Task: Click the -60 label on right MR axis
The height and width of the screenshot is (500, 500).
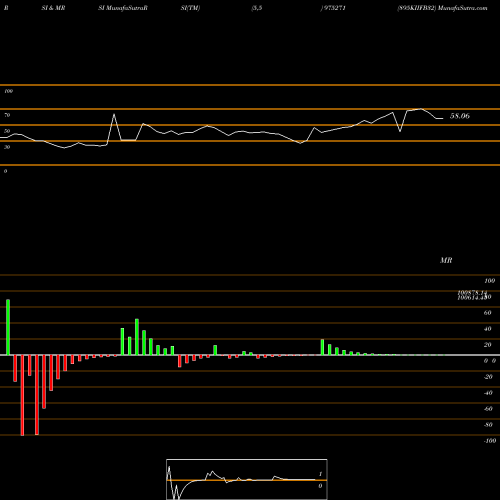Action: [x=488, y=409]
